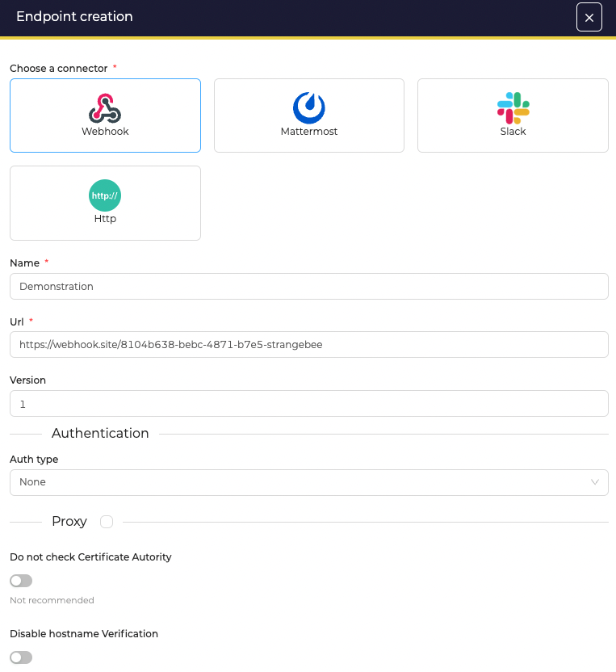Click the Auth type chevron arrow

[x=595, y=482]
